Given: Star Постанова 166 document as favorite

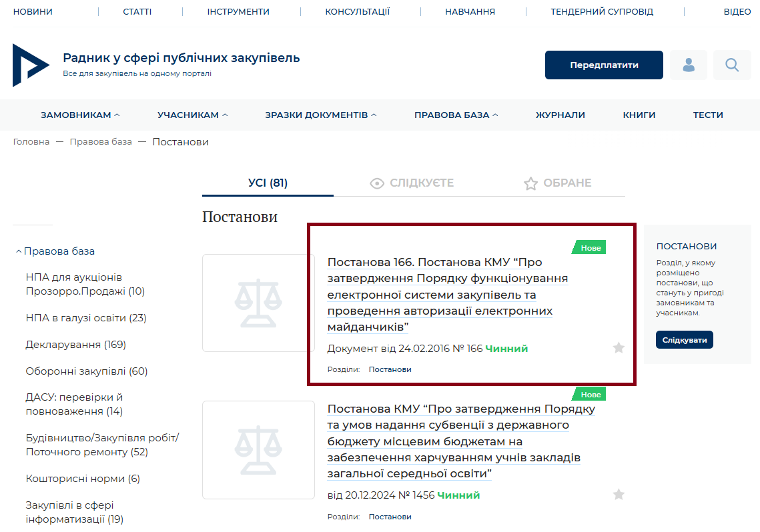Looking at the screenshot, I should [x=619, y=347].
